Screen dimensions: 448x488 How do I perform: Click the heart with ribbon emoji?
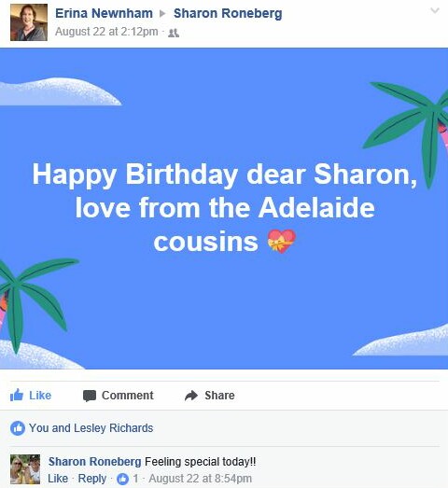pyautogui.click(x=282, y=242)
